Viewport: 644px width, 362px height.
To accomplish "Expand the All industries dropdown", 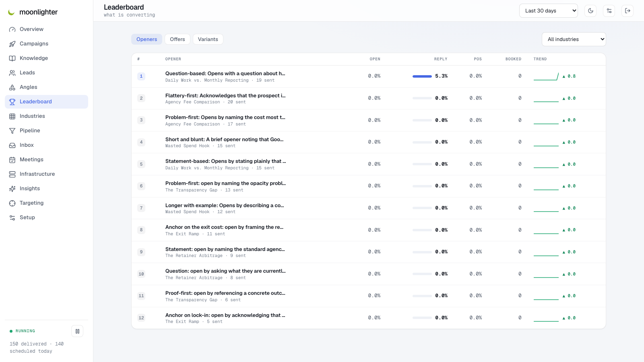I will 574,39.
